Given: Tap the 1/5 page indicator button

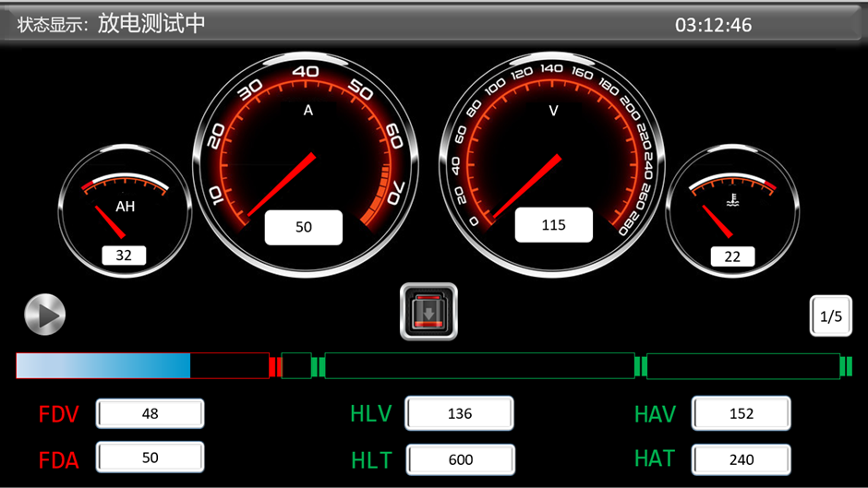Looking at the screenshot, I should 830,316.
